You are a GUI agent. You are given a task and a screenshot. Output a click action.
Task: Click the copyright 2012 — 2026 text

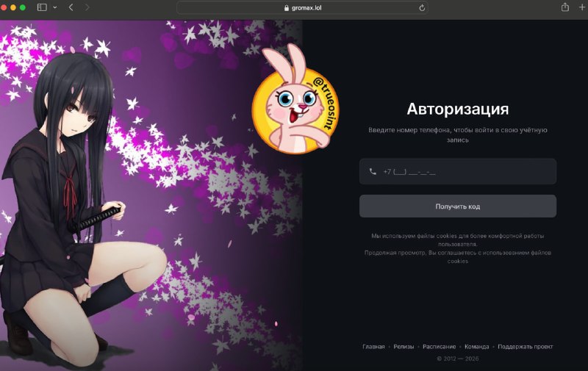pyautogui.click(x=458, y=359)
